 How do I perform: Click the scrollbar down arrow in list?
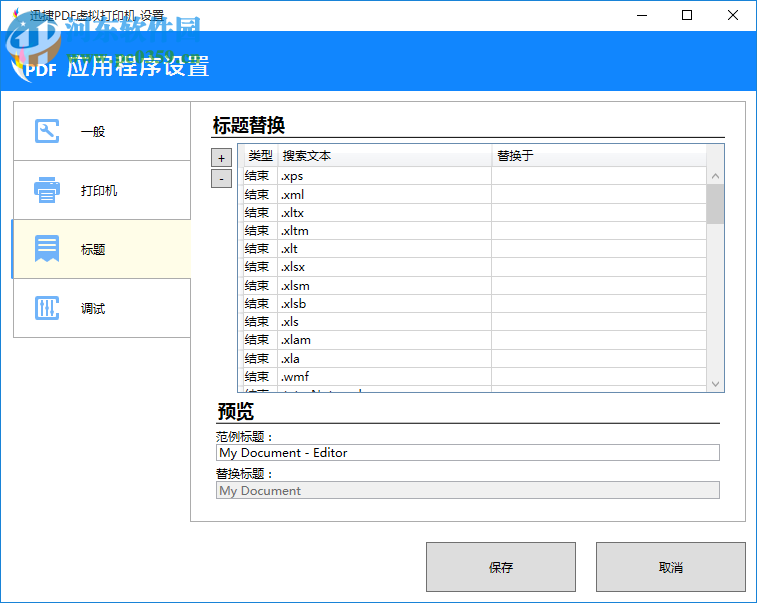pos(715,384)
